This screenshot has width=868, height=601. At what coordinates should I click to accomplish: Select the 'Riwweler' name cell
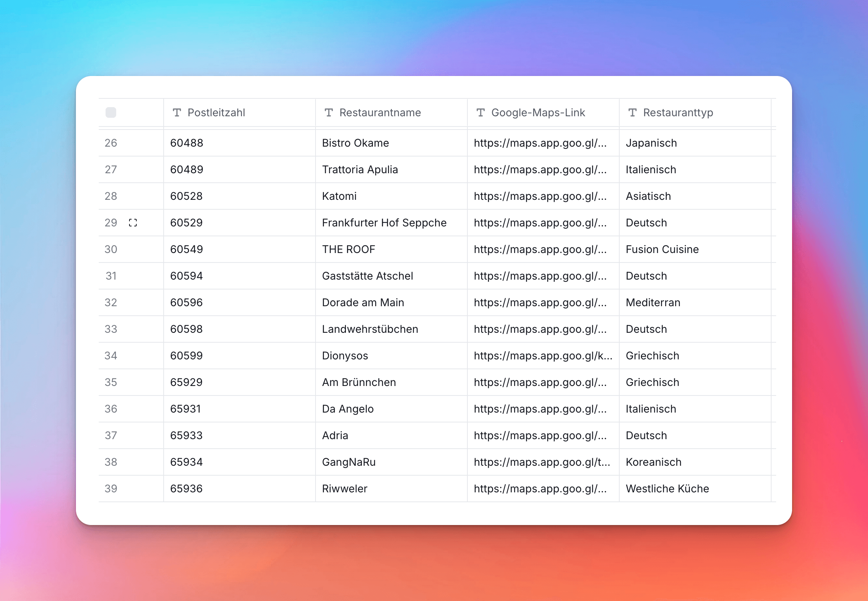[391, 489]
